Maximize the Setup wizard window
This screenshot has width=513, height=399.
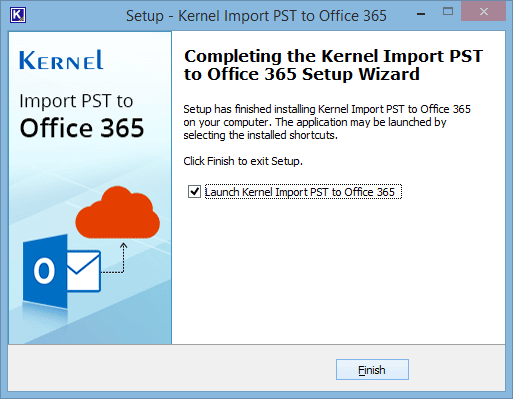coord(448,12)
